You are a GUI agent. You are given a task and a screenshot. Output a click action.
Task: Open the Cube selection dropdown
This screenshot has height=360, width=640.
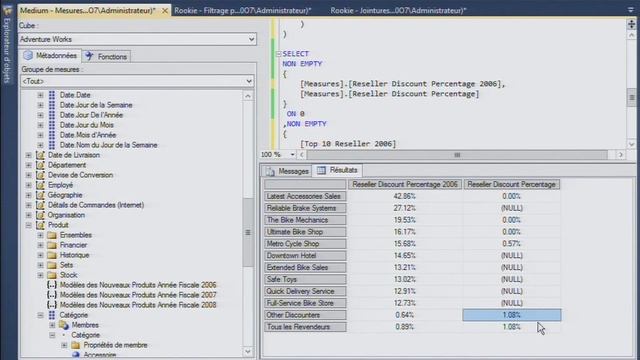(x=251, y=39)
